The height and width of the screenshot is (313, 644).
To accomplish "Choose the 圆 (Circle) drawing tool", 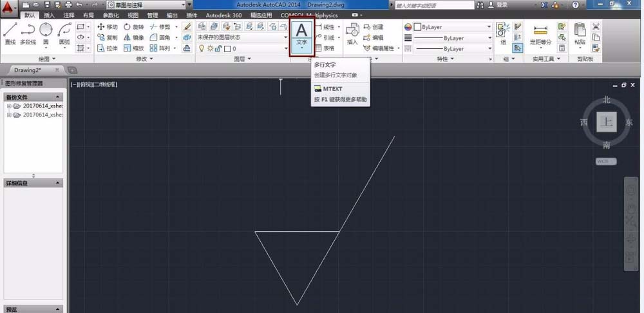I will (x=46, y=32).
